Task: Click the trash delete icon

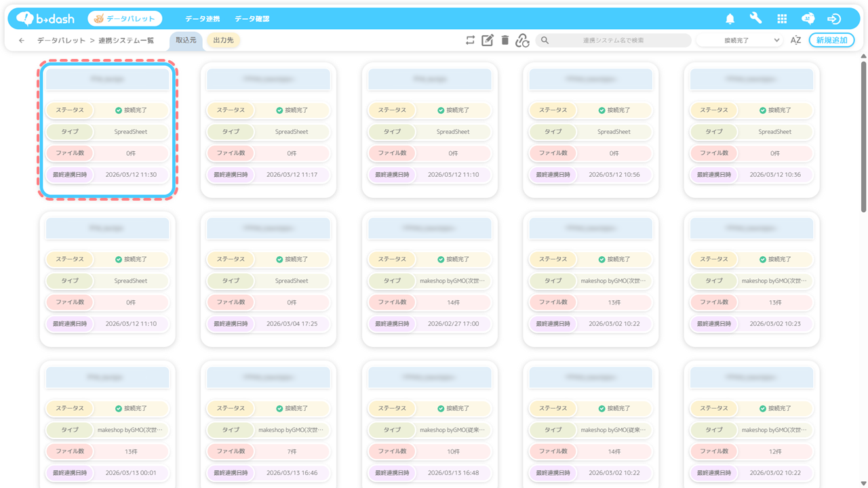Action: pos(505,41)
